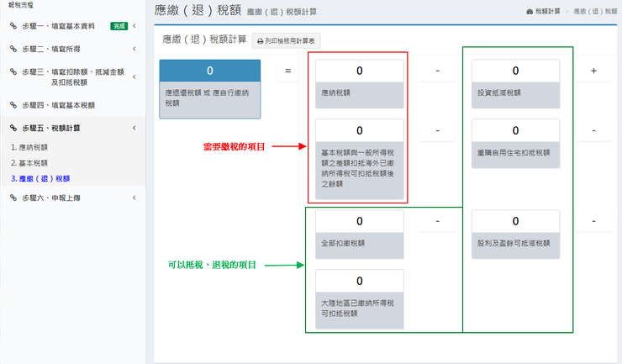Click the link icon beside 步驟一、填寫基本資料
The height and width of the screenshot is (364, 622).
pos(13,26)
